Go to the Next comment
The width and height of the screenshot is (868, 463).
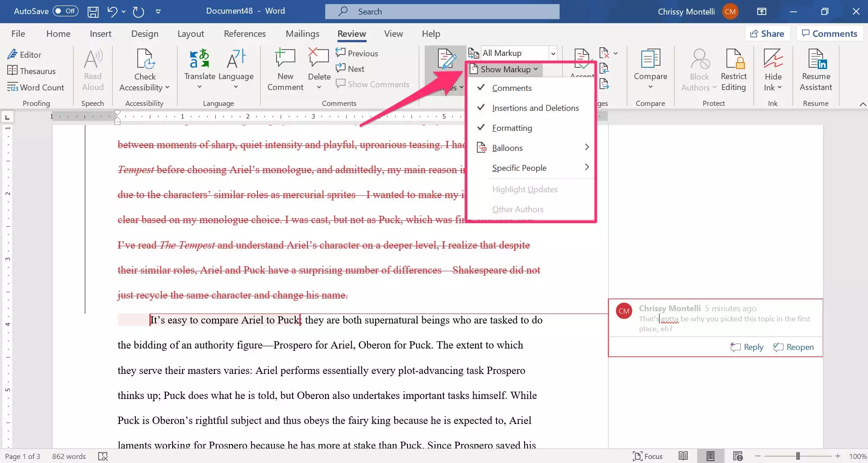350,69
